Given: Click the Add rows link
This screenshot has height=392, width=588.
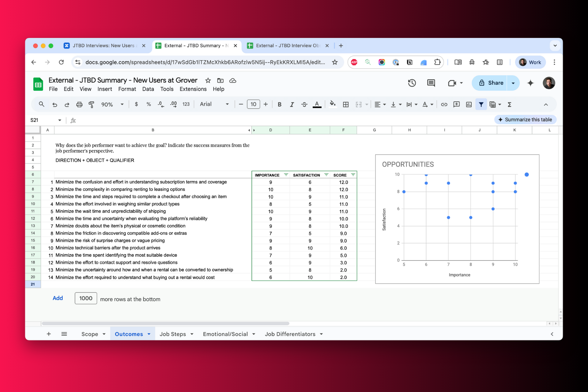Looking at the screenshot, I should coord(58,298).
